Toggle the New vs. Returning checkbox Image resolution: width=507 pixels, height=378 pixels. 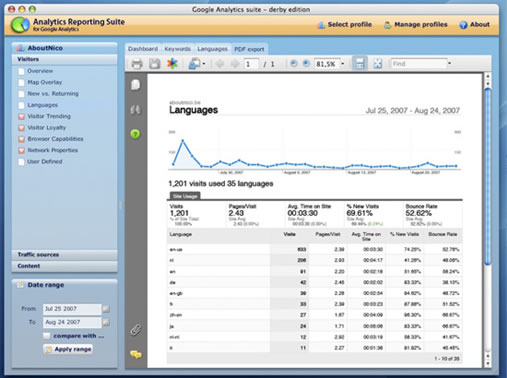click(x=21, y=94)
